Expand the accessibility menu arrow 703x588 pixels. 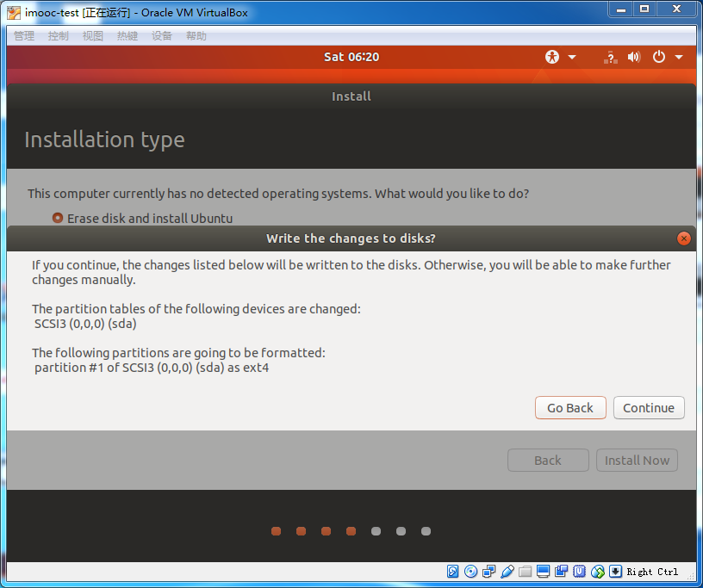point(572,58)
